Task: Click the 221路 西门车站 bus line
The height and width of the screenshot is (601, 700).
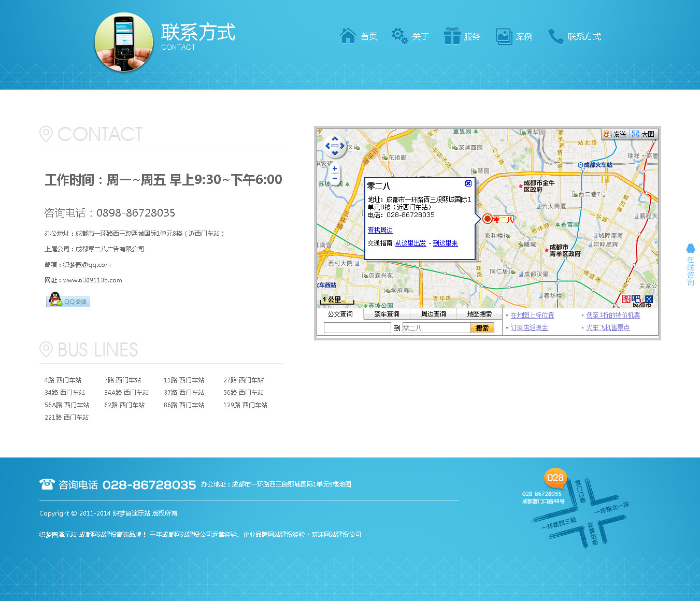Action: tap(66, 418)
